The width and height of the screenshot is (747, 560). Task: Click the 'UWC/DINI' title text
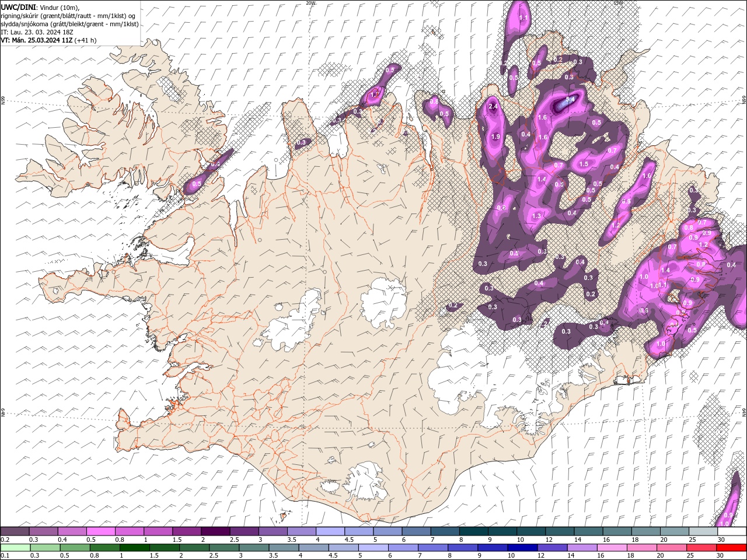click(18, 6)
